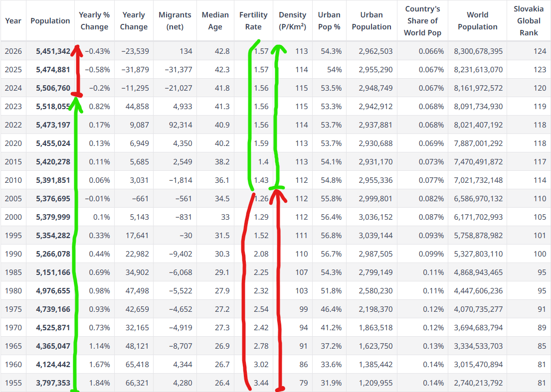Viewport: 551px width, 392px height.
Task: Select the 2005 yearly change value −661
Action: click(139, 199)
